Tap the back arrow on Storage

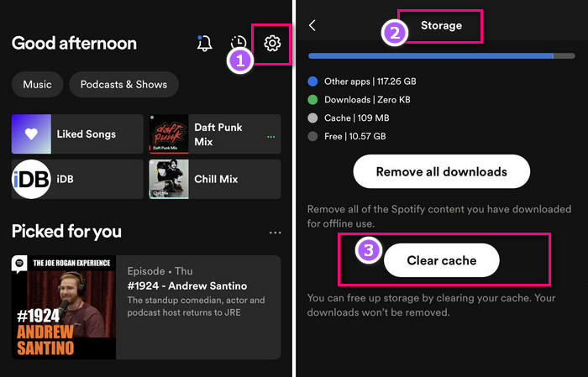coord(312,25)
